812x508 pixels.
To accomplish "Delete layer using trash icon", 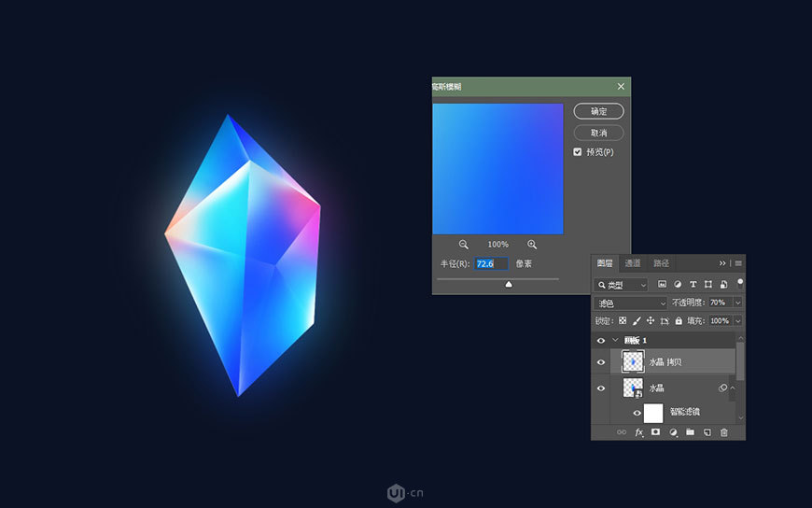I will (723, 432).
